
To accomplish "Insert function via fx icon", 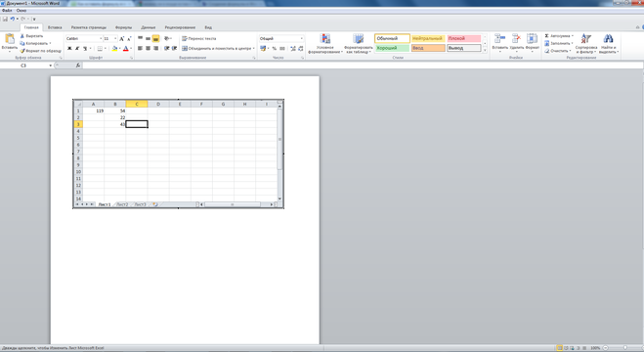I will (77, 66).
